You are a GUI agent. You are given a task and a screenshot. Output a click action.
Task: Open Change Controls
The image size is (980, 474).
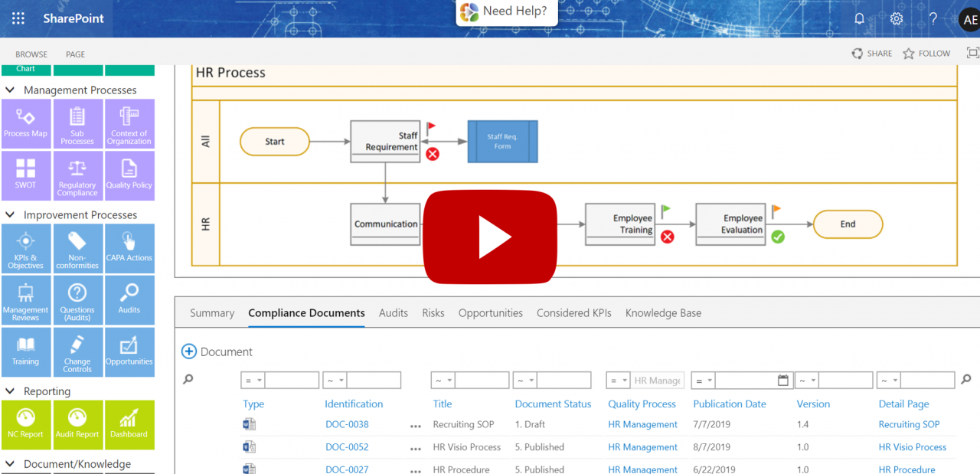point(77,351)
